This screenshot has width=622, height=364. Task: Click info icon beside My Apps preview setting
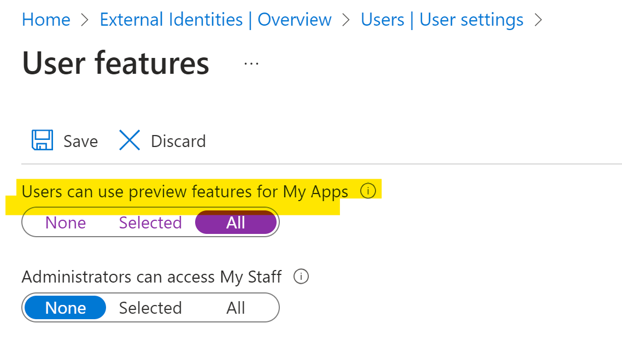point(368,191)
